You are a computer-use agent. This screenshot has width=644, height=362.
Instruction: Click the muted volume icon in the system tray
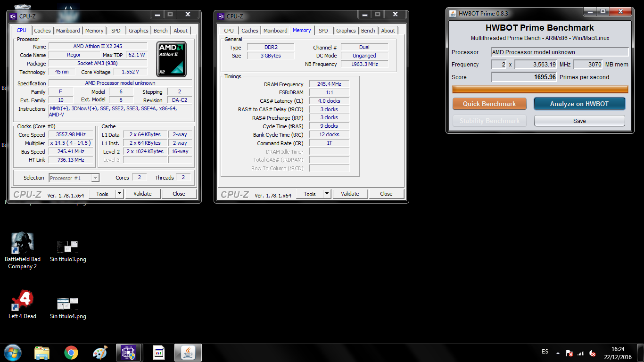click(592, 354)
